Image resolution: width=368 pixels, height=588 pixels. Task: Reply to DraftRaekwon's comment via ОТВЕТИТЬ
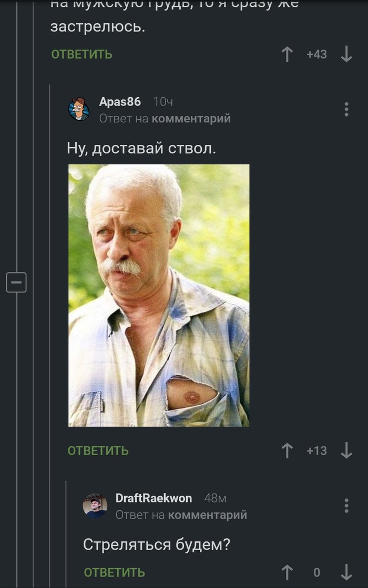pos(114,572)
